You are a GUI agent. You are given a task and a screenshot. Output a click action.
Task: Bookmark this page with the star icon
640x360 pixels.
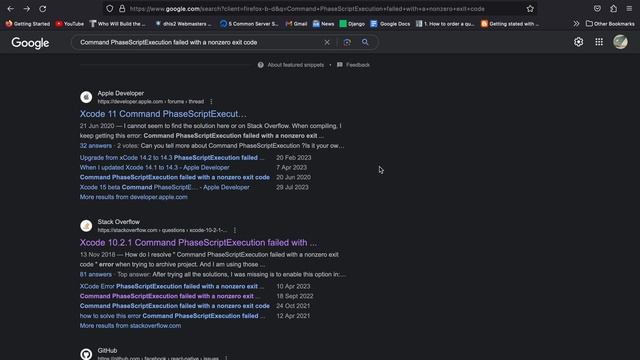[x=530, y=9]
